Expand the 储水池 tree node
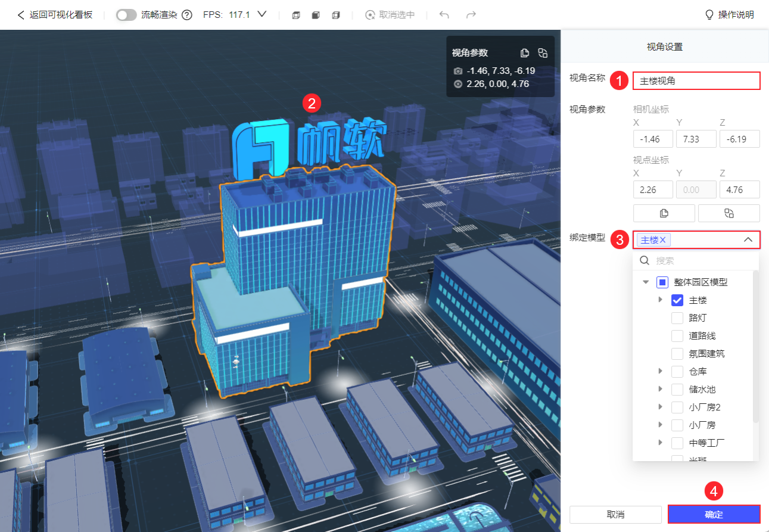The width and height of the screenshot is (769, 532). [660, 389]
